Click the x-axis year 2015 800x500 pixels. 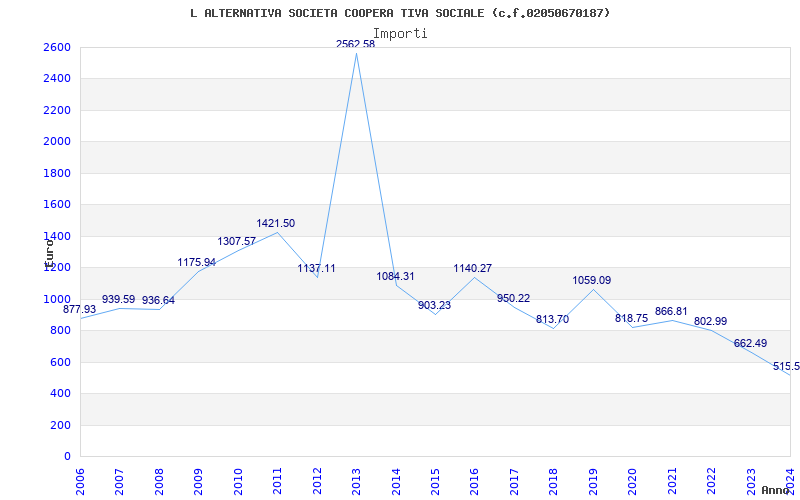[435, 481]
